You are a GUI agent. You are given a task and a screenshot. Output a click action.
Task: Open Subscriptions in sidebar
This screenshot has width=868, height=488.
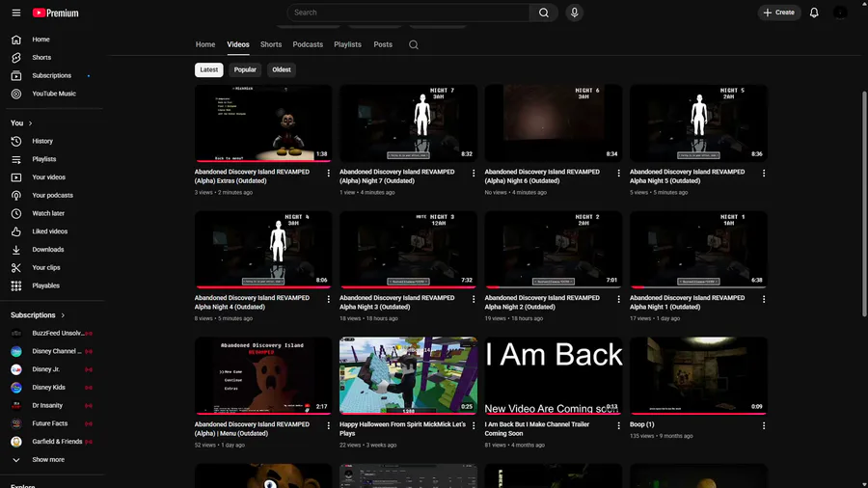[53, 76]
